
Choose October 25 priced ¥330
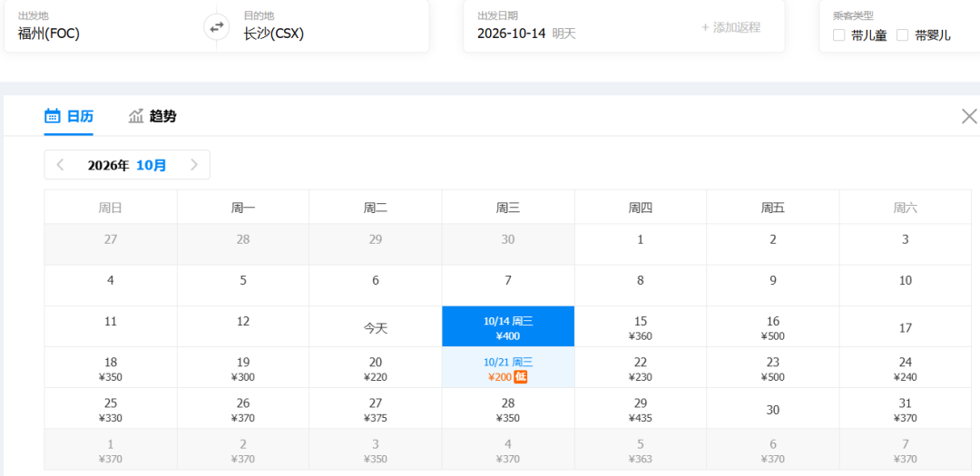[x=111, y=409]
